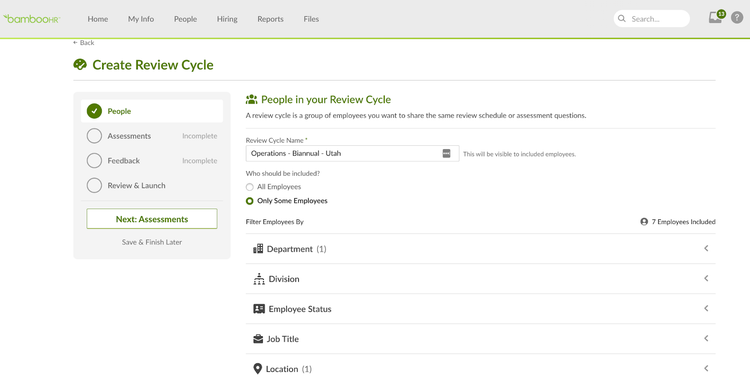Click the Save & Finish Later link

pyautogui.click(x=152, y=242)
